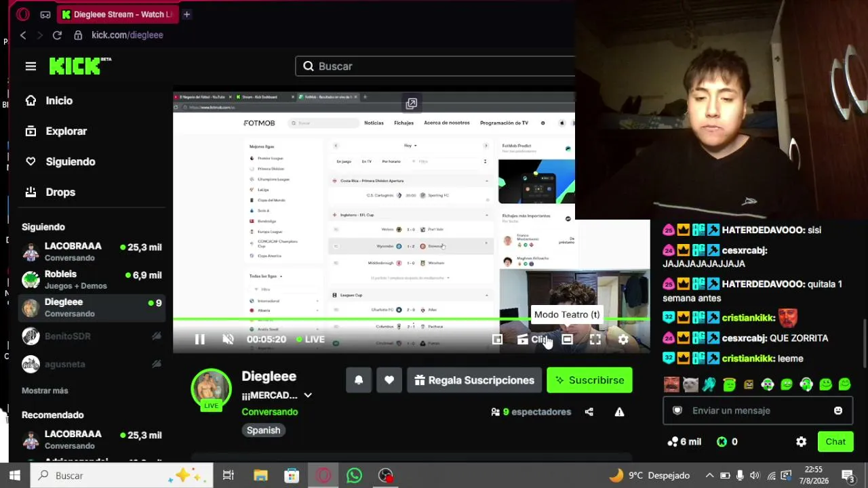
Task: Click the chat message input field
Action: (757, 411)
